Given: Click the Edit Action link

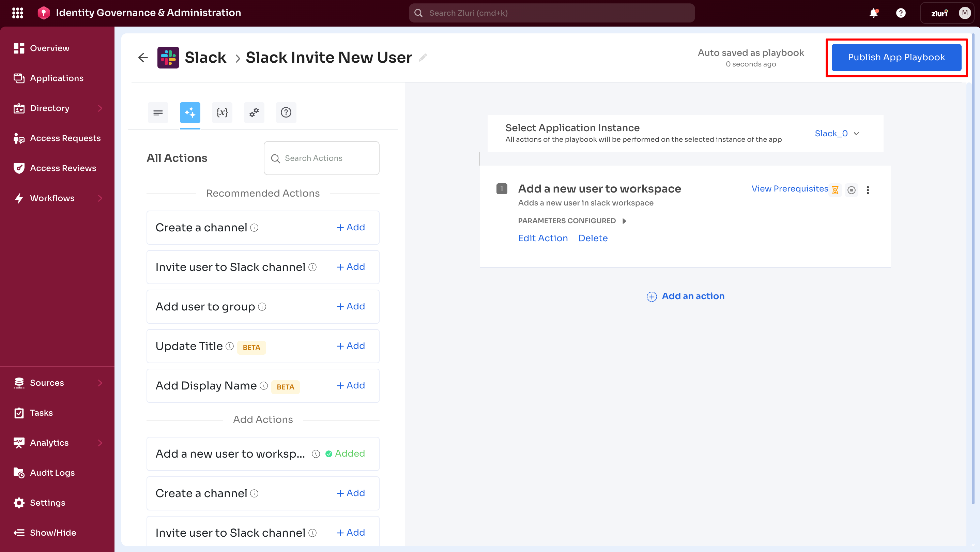Looking at the screenshot, I should 543,238.
